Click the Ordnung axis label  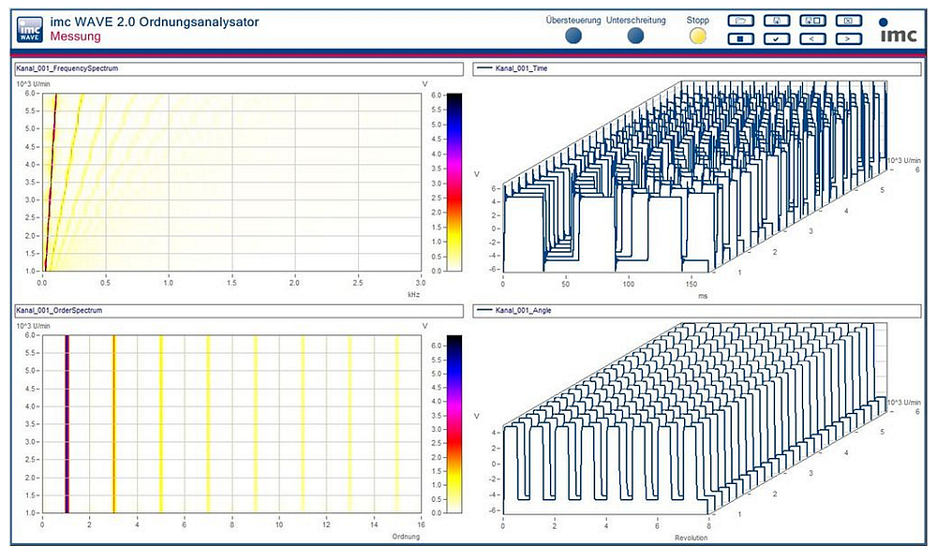point(406,536)
